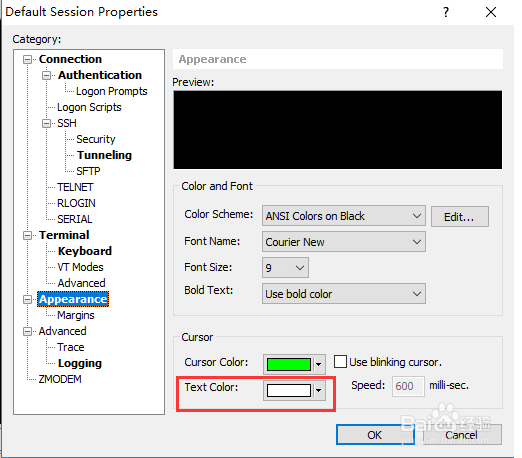
Task: Enable the Use blinking cursor checkbox
Action: (x=340, y=362)
